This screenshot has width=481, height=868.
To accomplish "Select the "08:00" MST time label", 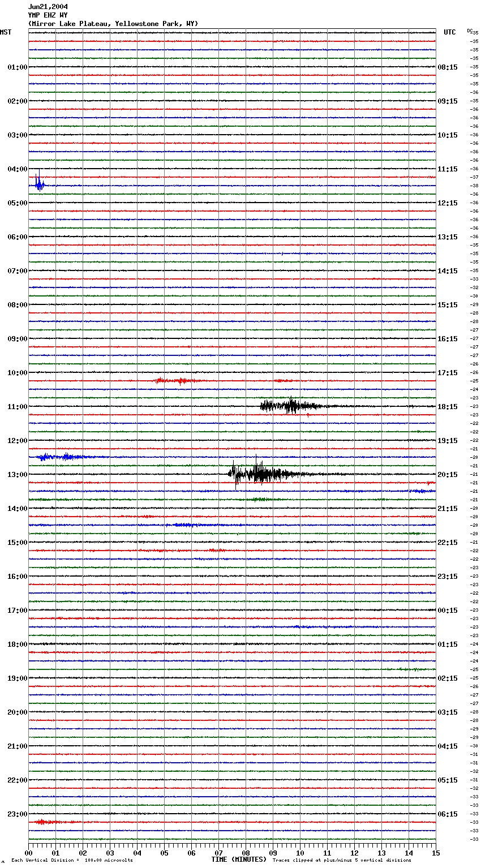I will point(18,305).
